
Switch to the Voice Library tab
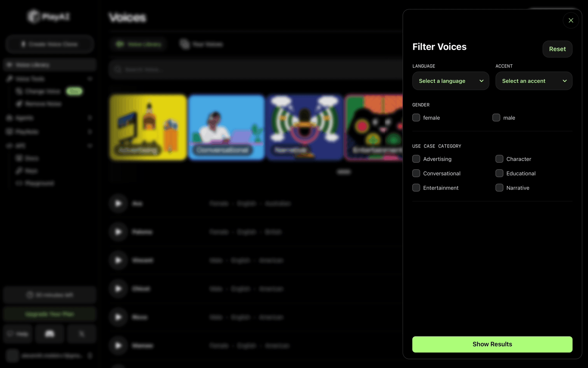tap(138, 44)
